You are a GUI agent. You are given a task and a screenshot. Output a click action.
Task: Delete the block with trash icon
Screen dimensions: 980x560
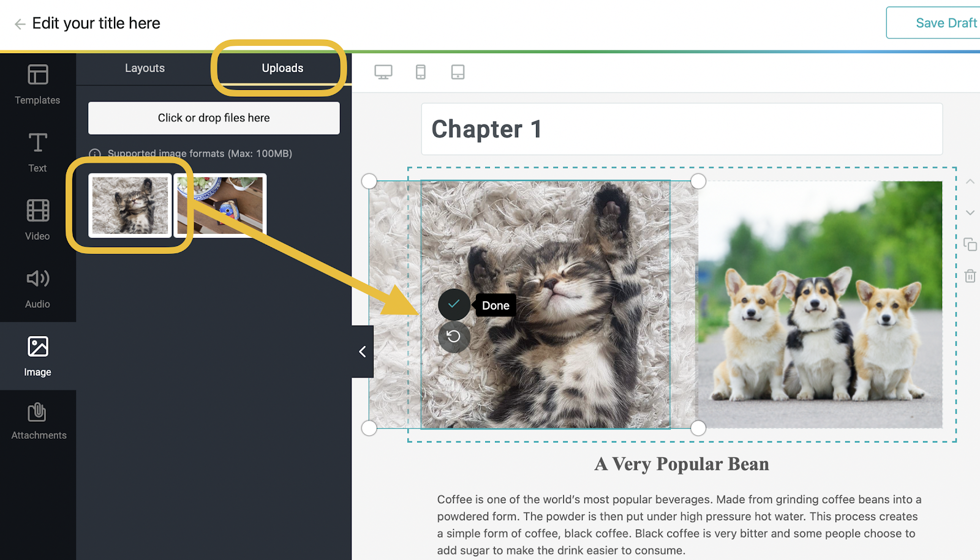pos(970,276)
